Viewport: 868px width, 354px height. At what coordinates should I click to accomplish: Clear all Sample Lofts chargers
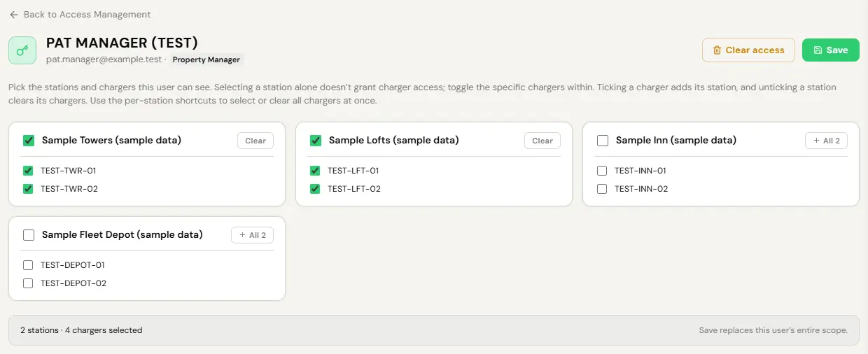tap(542, 141)
